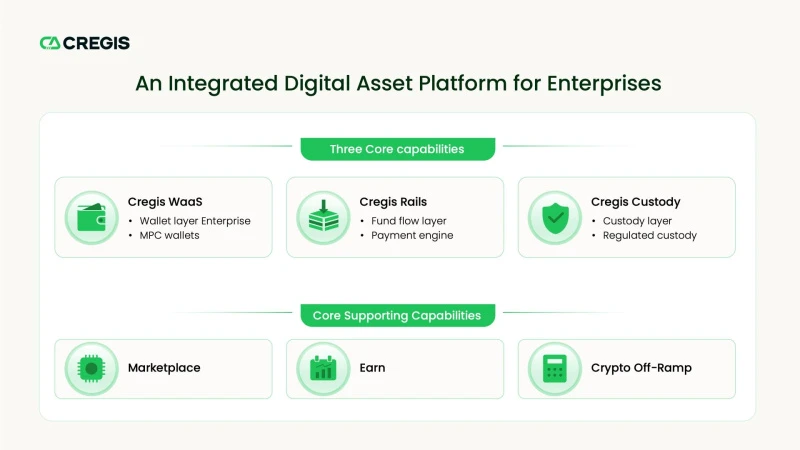Open the Cregis WaaS heading

(x=165, y=202)
